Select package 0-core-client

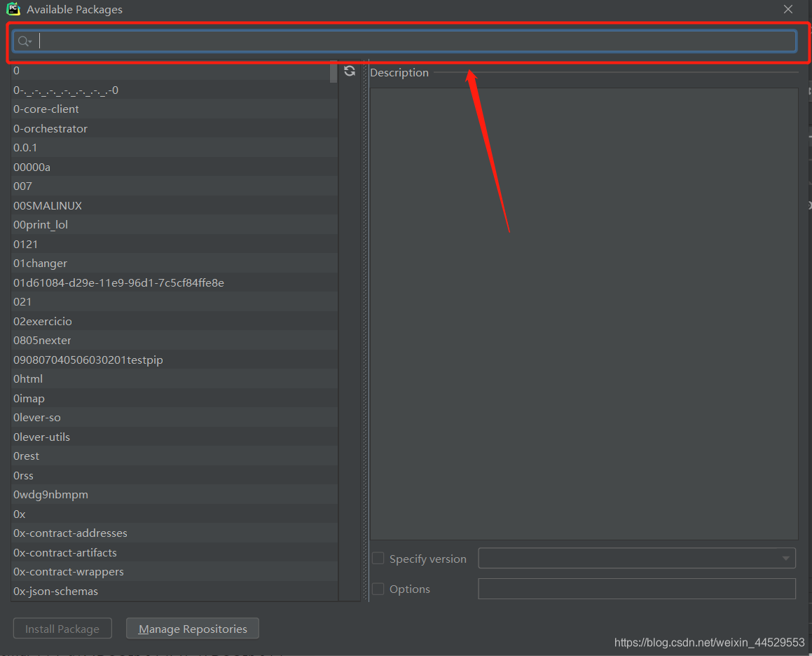click(174, 109)
